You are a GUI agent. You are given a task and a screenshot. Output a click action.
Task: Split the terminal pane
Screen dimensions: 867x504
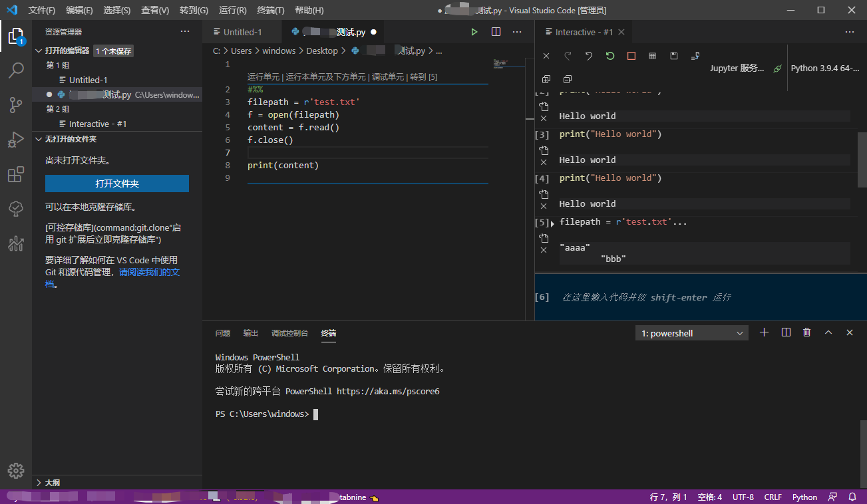786,332
